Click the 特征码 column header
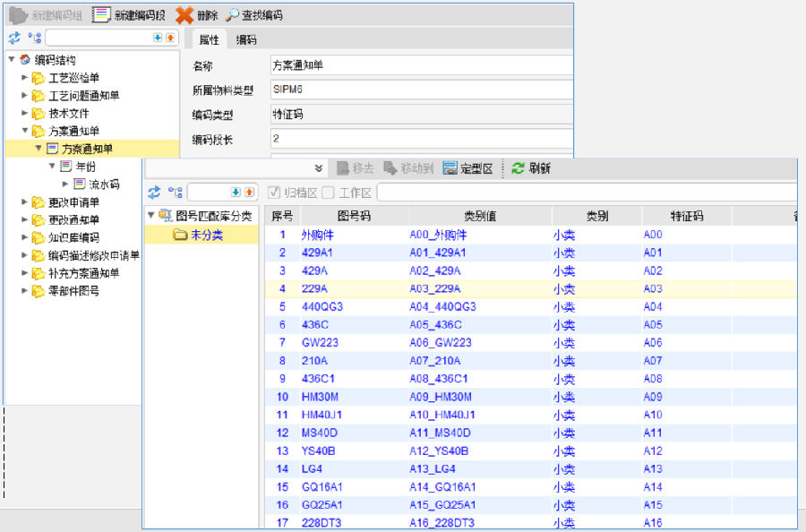The height and width of the screenshot is (532, 806). coord(686,216)
